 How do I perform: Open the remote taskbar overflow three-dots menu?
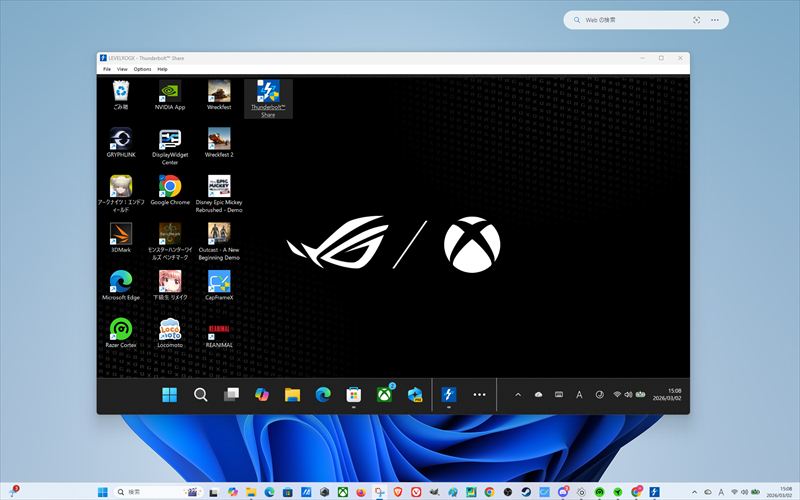point(479,394)
